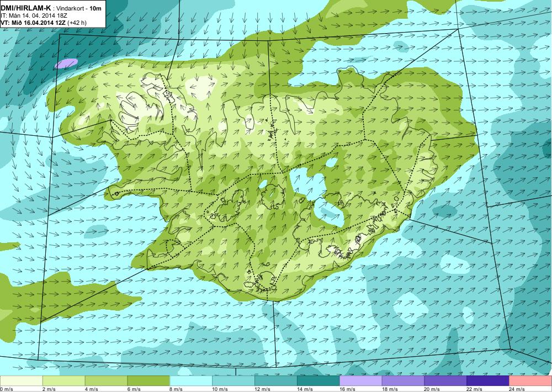Click the "2 m/s" legend label
The image size is (552, 392).
point(49,389)
